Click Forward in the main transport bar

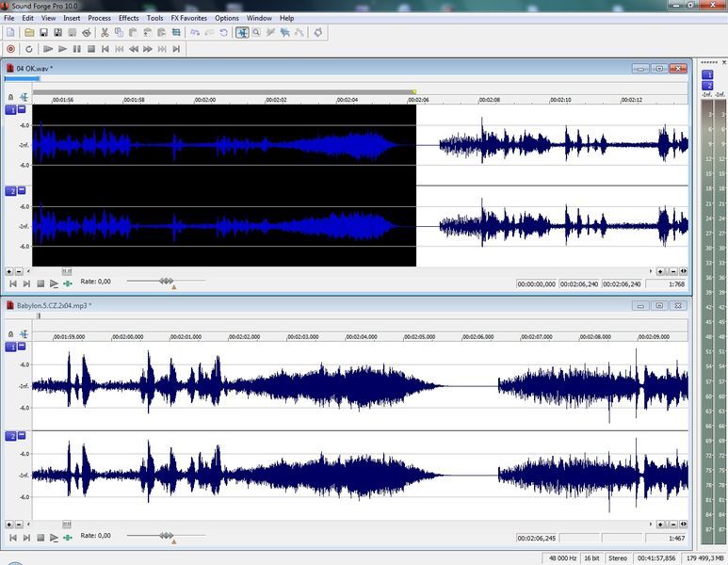tap(148, 49)
